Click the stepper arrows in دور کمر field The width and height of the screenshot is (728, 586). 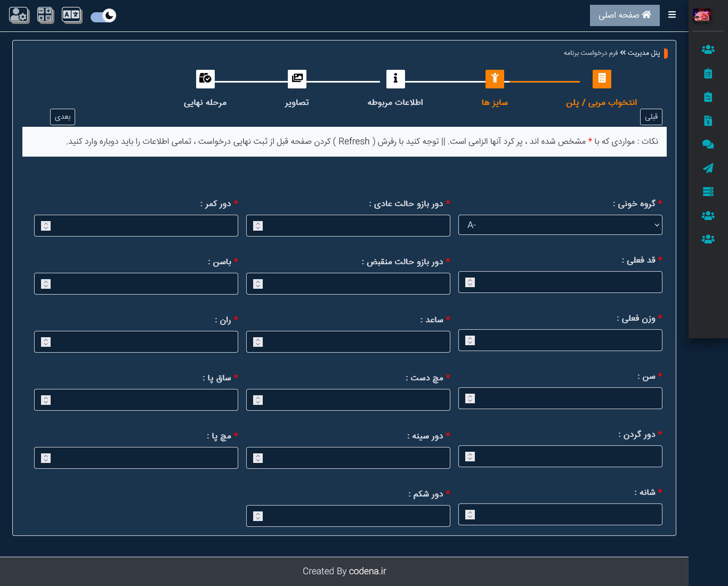point(46,226)
